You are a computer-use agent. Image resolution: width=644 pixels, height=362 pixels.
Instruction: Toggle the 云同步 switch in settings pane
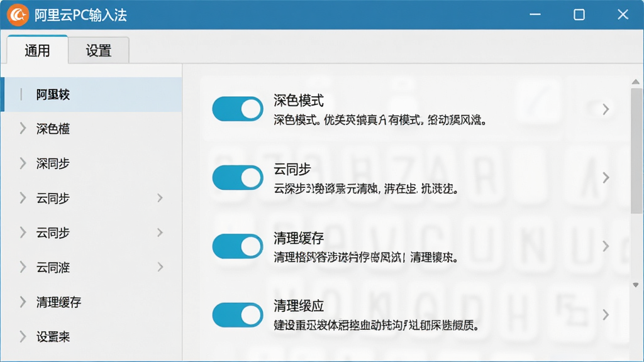[x=237, y=178]
